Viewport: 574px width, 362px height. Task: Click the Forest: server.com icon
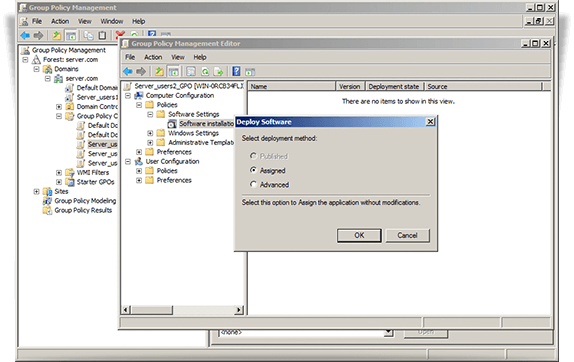pyautogui.click(x=36, y=60)
